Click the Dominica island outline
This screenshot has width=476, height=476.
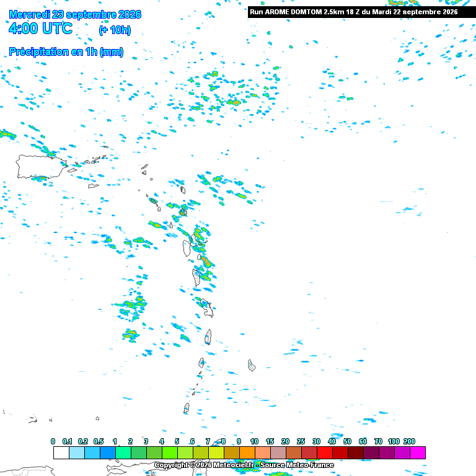tap(196, 276)
